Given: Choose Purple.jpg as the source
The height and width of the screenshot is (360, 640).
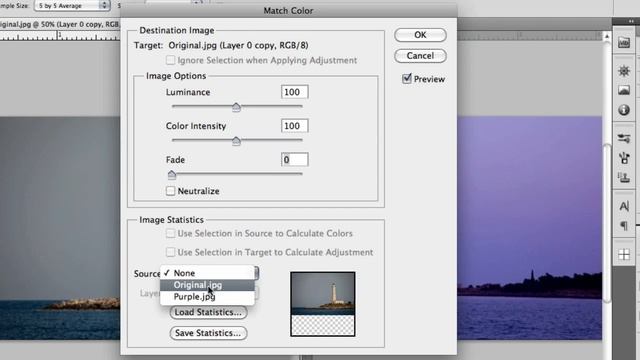Looking at the screenshot, I should (x=207, y=297).
